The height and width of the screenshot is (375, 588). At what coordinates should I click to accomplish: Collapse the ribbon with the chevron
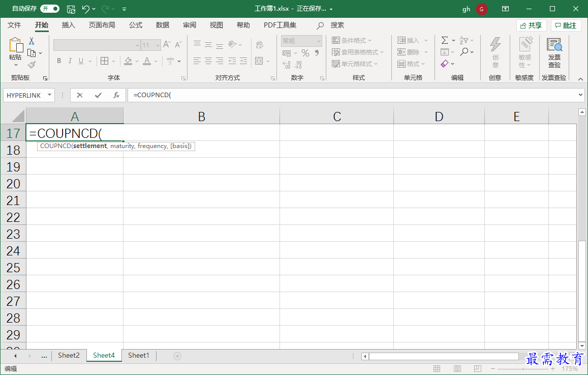tap(580, 79)
